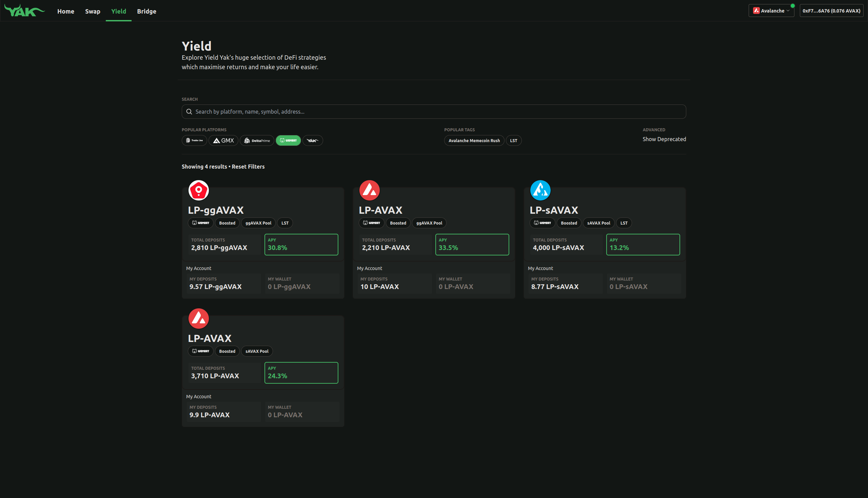Click the sAVAX Pool LP-AVAX token icon

tap(199, 319)
